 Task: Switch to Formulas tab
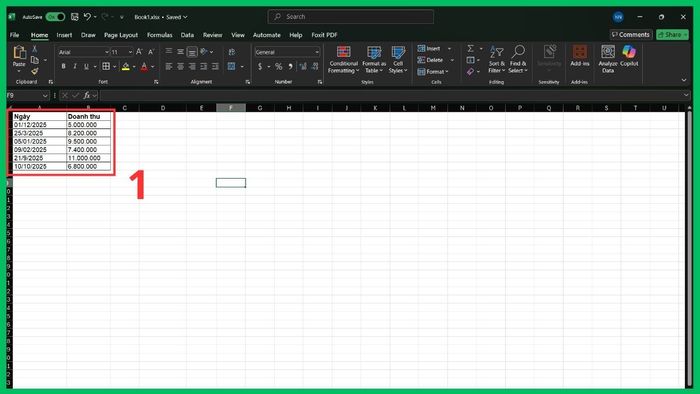click(159, 35)
